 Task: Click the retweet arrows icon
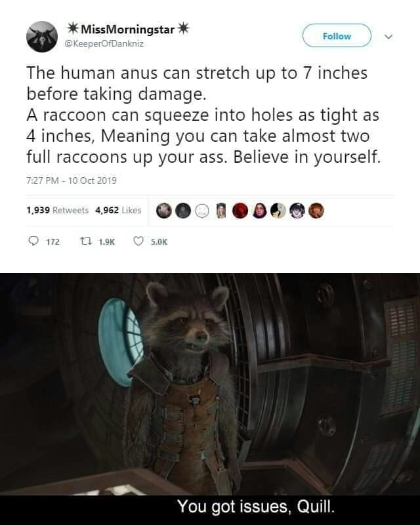tap(86, 241)
